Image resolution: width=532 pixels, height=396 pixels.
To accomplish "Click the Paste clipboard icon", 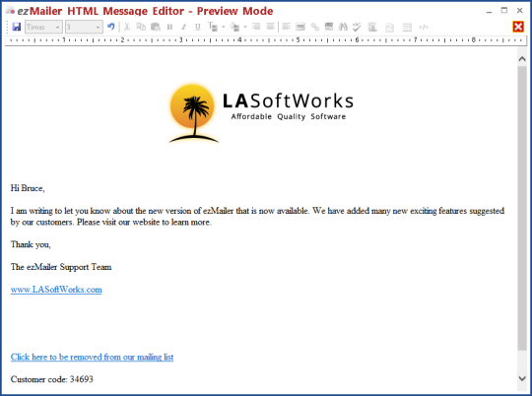I will (156, 27).
